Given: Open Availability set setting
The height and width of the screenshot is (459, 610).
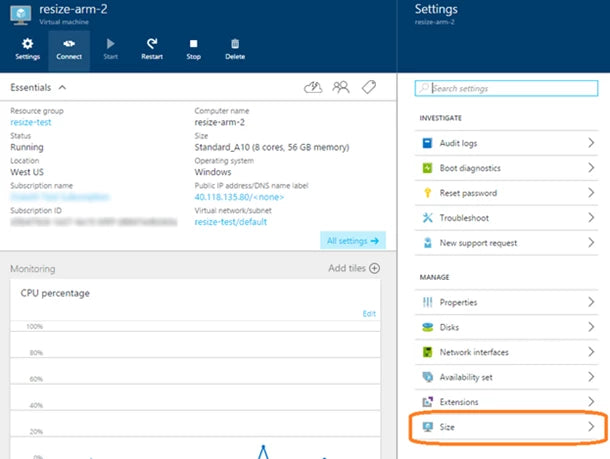Looking at the screenshot, I should click(x=507, y=377).
